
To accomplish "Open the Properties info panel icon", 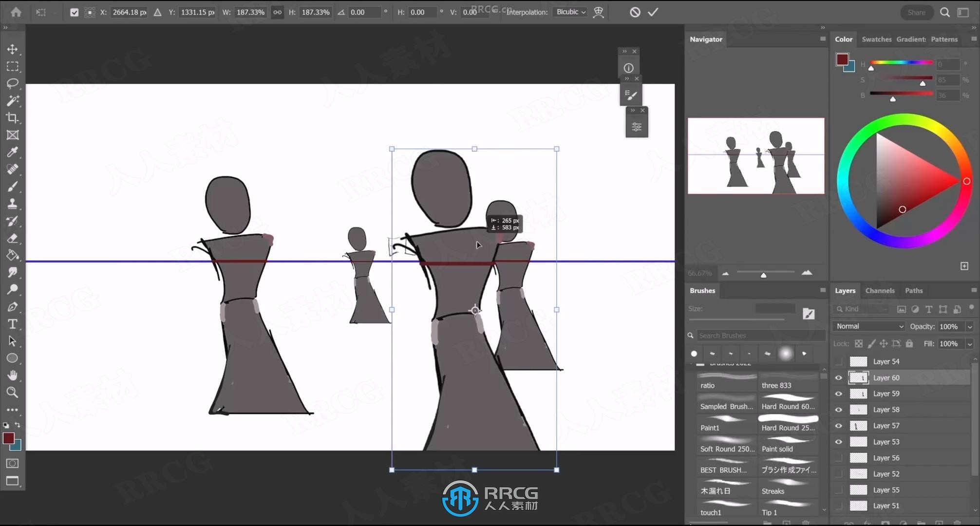I will pos(629,68).
